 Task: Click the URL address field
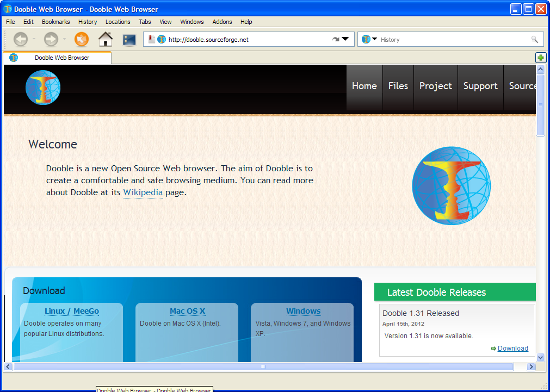tap(245, 39)
